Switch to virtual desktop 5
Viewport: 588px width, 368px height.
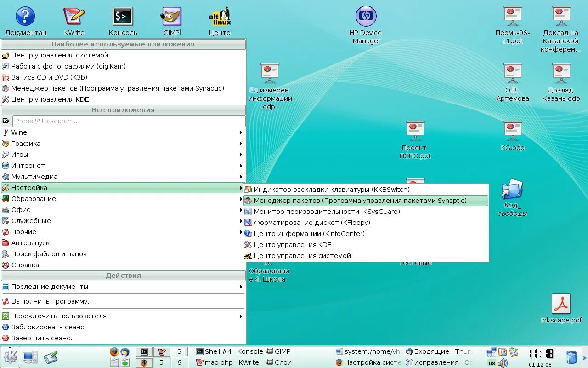point(161,362)
